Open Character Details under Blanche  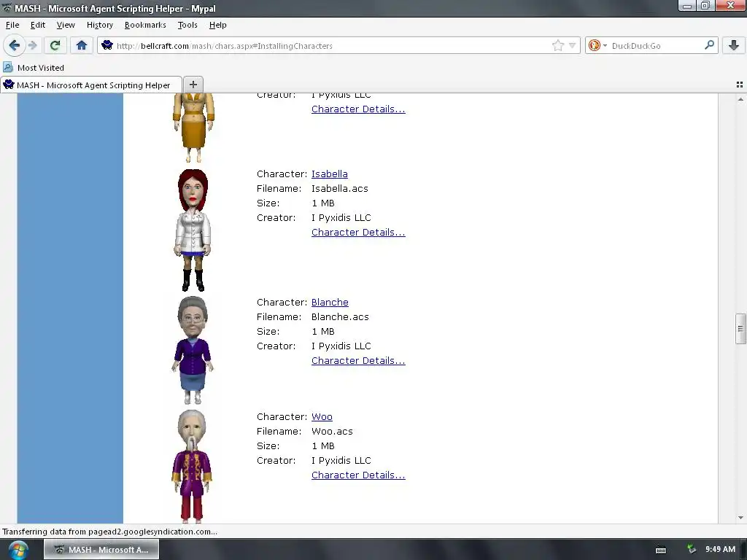(x=358, y=360)
